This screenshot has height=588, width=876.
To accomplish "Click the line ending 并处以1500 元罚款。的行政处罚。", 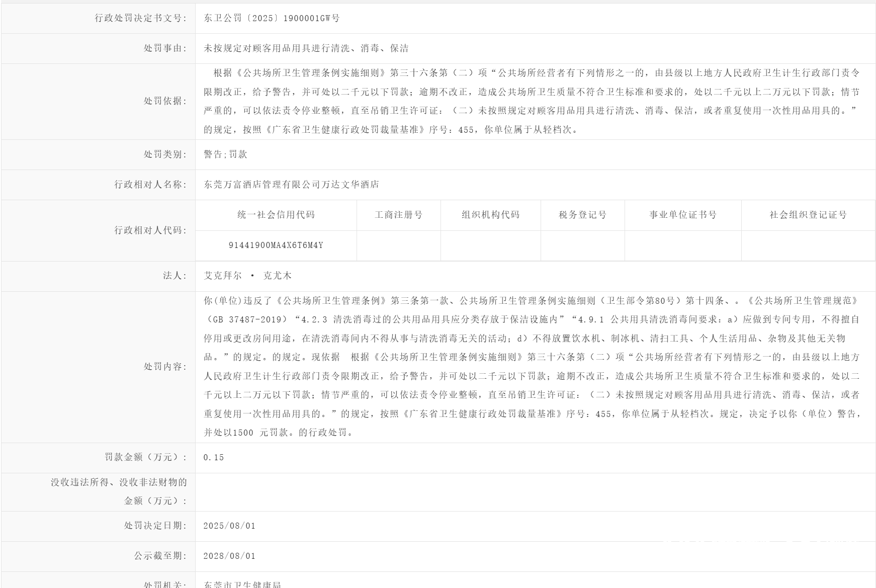I will point(279,433).
